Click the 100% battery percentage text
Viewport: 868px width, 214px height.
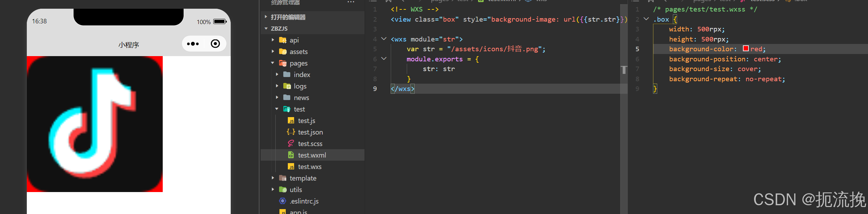203,22
